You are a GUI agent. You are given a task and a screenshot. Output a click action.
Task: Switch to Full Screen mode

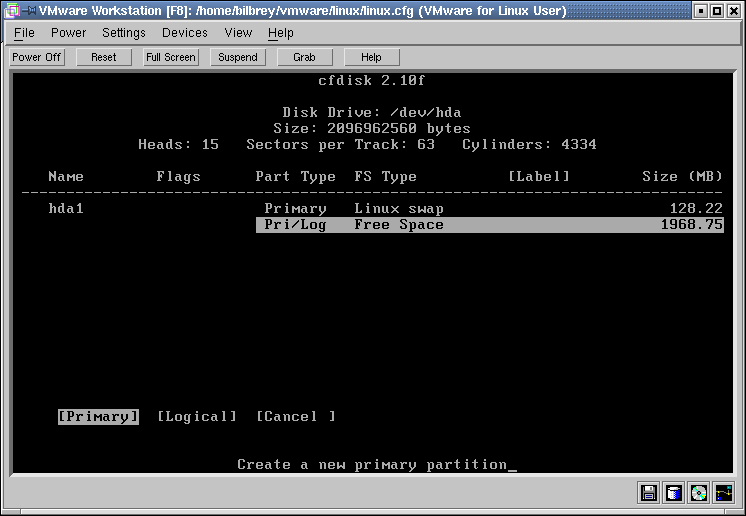point(171,57)
